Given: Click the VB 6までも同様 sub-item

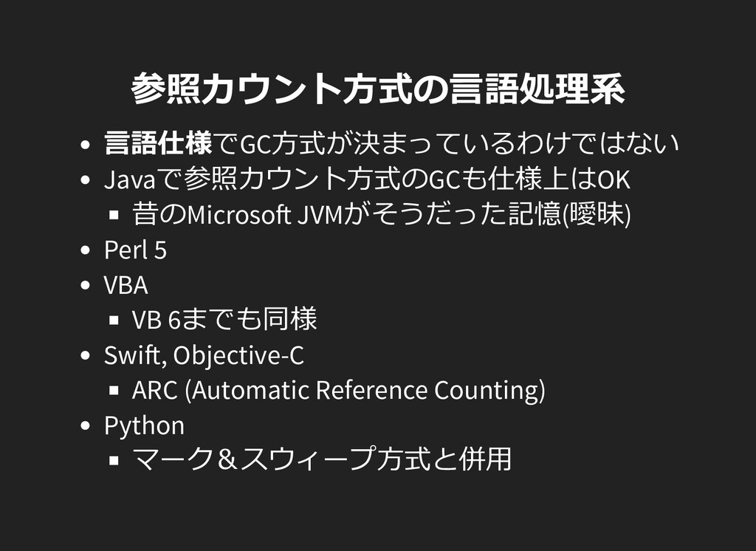Looking at the screenshot, I should coord(224,319).
